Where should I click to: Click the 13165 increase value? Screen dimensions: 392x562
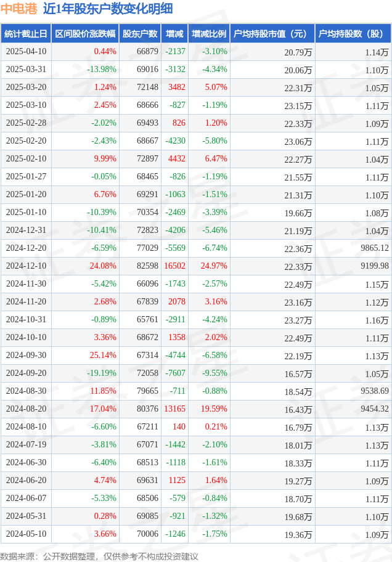pos(174,409)
